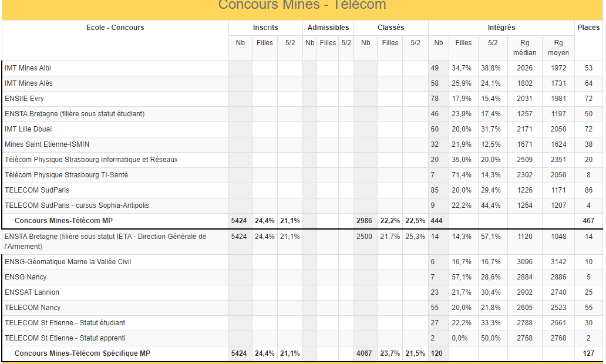Viewport: 606px width, 364px height.
Task: Click IMT Lille Douai in the school list
Action: pyautogui.click(x=28, y=129)
